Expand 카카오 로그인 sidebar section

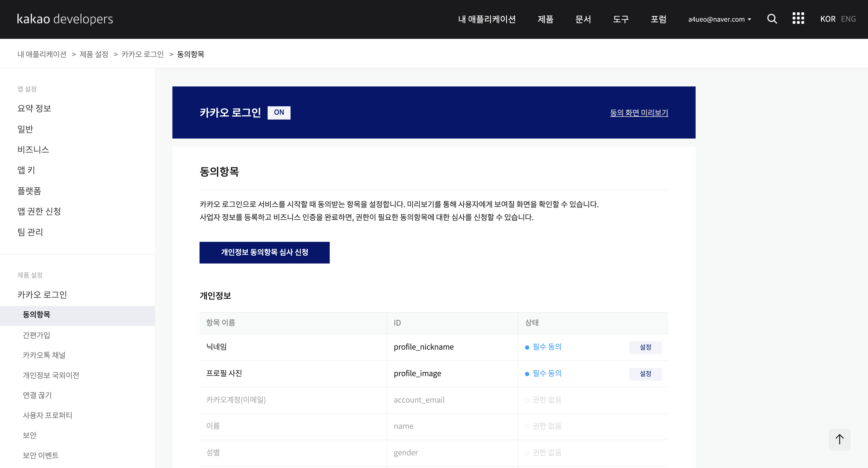click(42, 295)
